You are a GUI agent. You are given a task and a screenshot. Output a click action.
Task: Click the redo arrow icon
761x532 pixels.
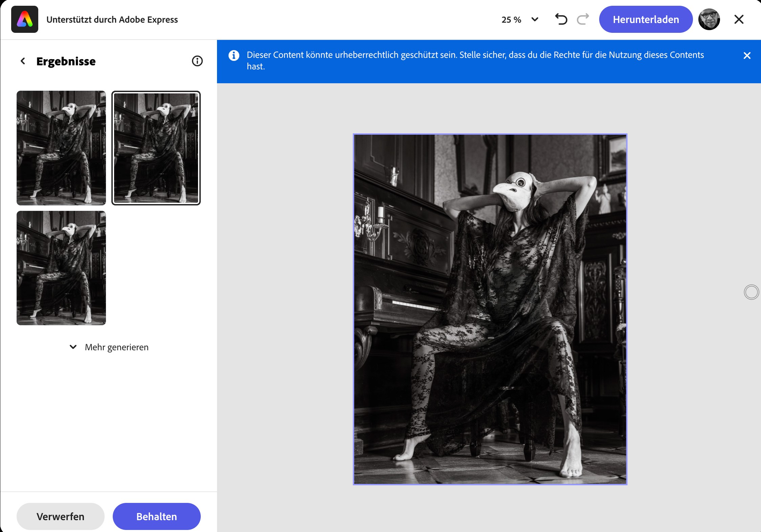pyautogui.click(x=583, y=19)
